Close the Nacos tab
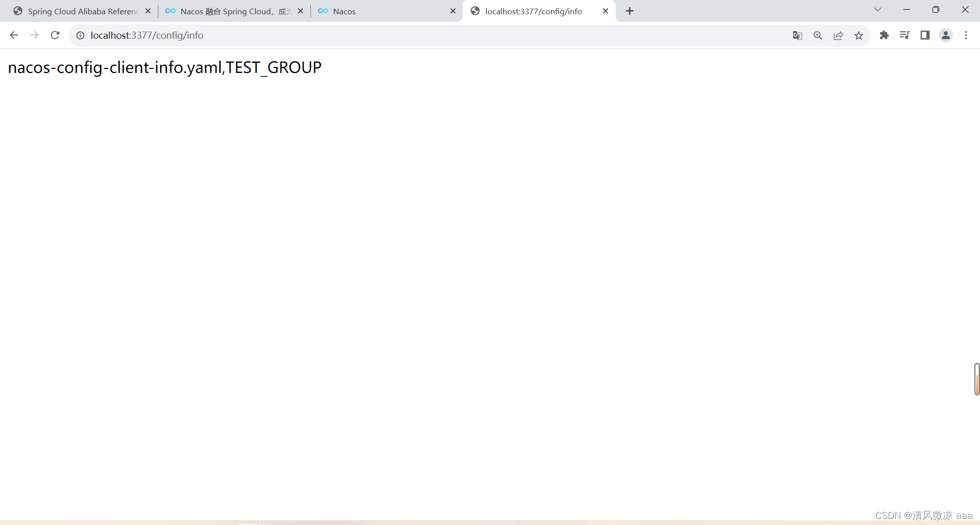 pos(453,11)
